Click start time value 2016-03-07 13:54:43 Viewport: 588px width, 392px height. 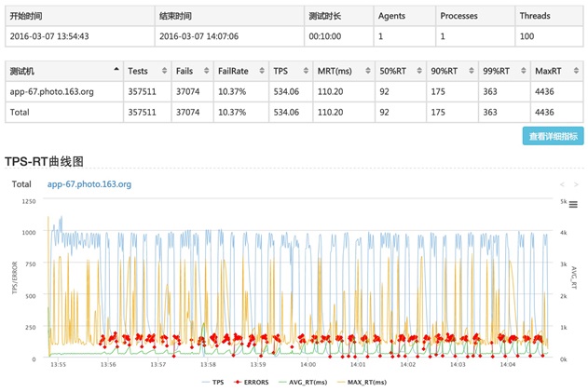point(49,36)
